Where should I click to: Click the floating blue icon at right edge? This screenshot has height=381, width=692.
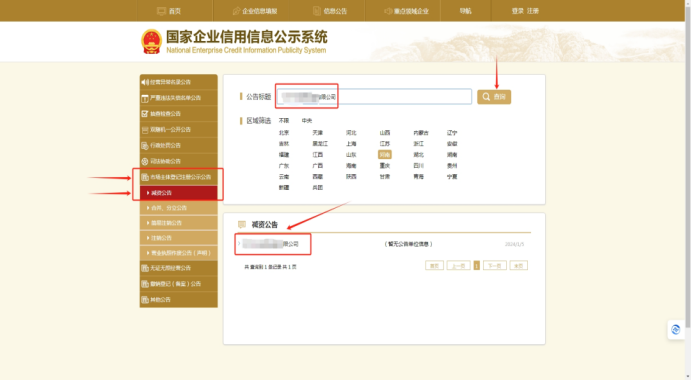pyautogui.click(x=676, y=330)
